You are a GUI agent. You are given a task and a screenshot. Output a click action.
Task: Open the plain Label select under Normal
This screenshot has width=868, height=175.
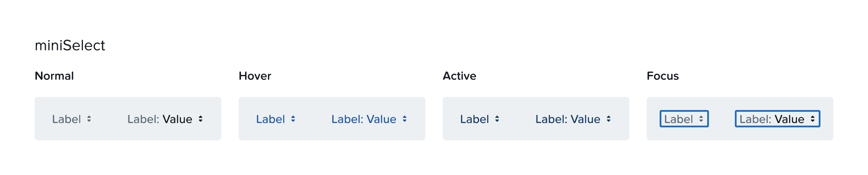click(67, 119)
